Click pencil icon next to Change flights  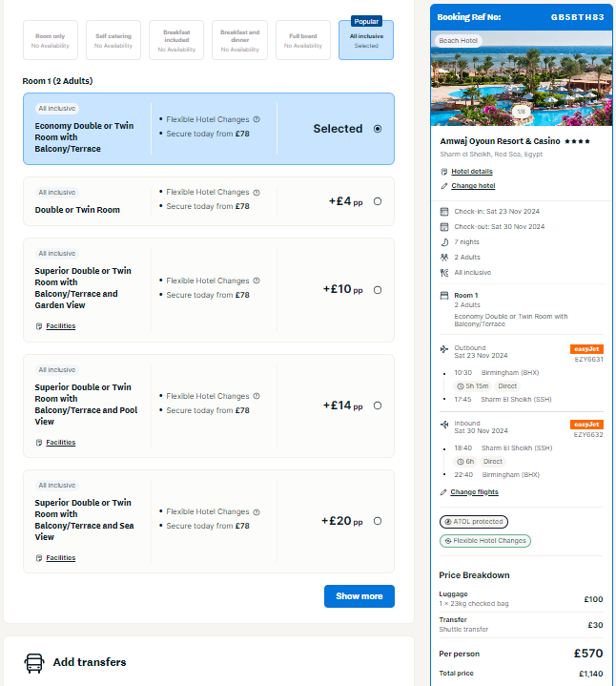[x=443, y=492]
